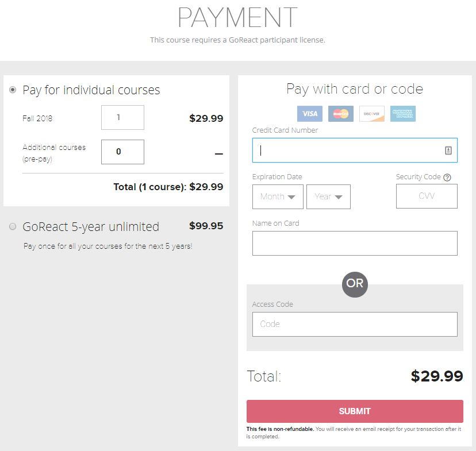Open the Security Code help icon
Screen dimensions: 476x451
(447, 178)
